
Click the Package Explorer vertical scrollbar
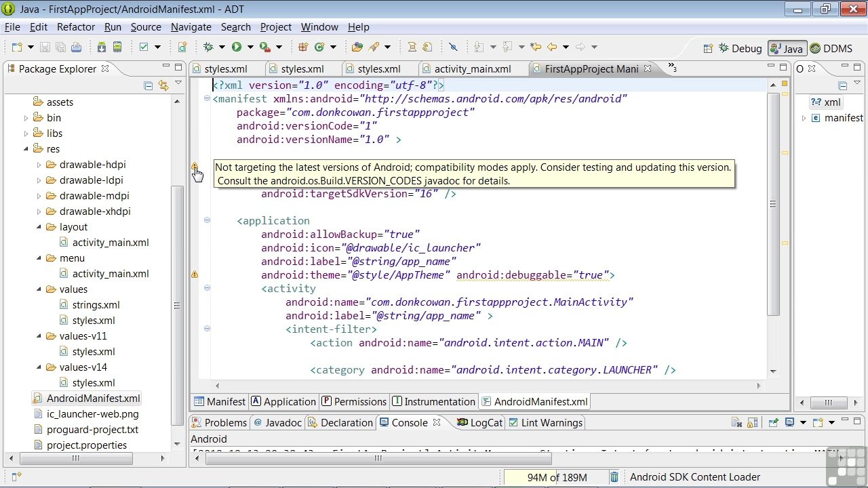(177, 305)
